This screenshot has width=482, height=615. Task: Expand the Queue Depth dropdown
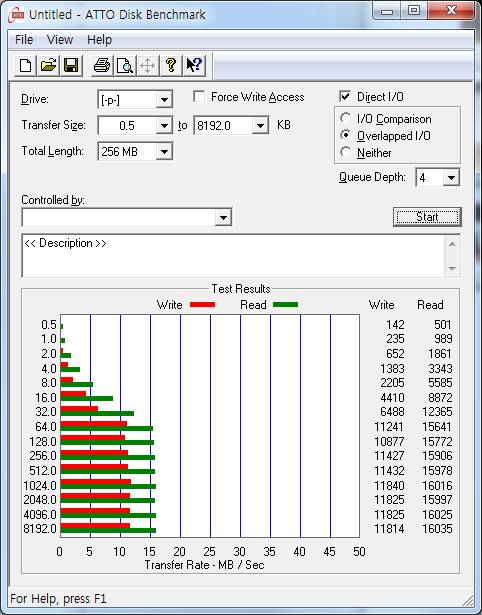pyautogui.click(x=451, y=178)
